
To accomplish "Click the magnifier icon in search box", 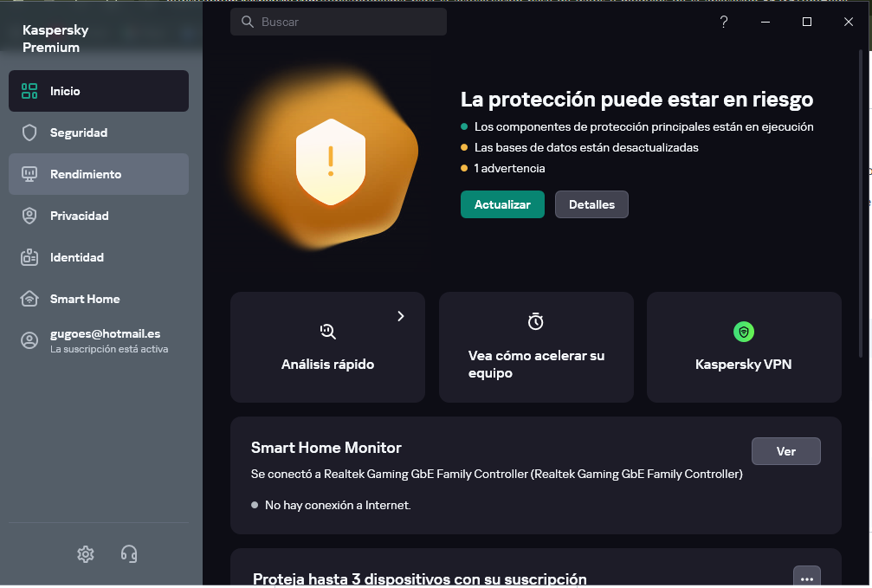I will [x=248, y=22].
